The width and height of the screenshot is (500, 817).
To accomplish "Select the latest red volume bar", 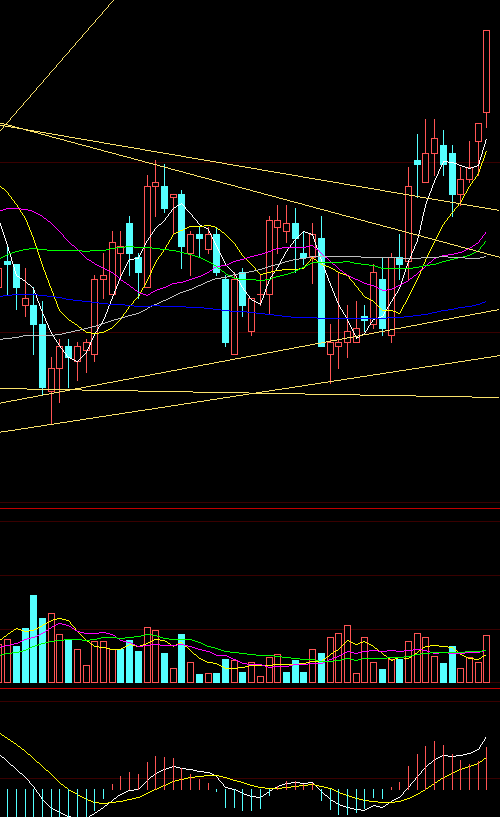I will 486,659.
